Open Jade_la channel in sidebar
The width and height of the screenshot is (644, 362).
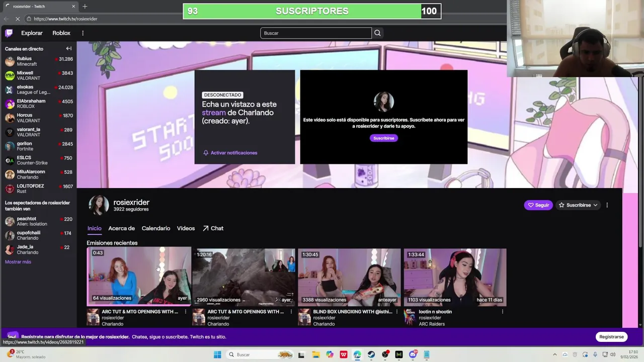tap(39, 249)
